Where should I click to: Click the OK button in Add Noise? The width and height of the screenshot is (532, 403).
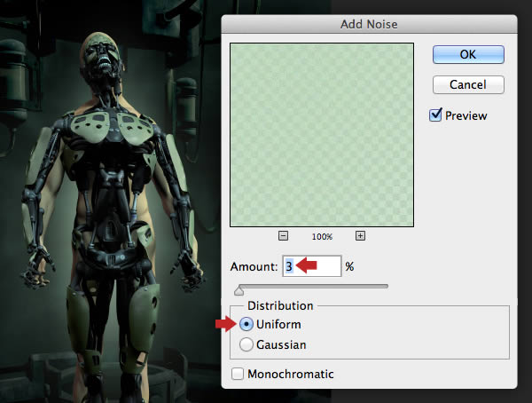(x=468, y=54)
